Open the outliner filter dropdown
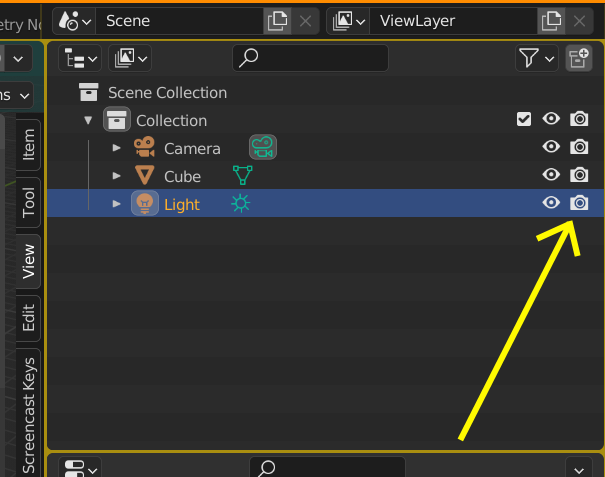The image size is (605, 477). (537, 58)
